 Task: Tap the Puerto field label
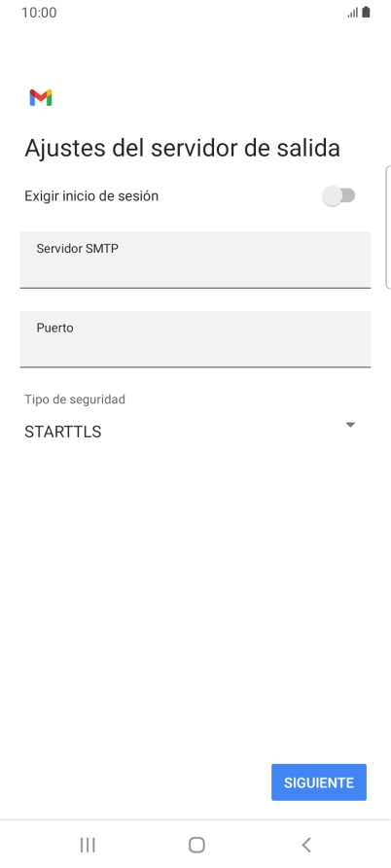tap(54, 328)
